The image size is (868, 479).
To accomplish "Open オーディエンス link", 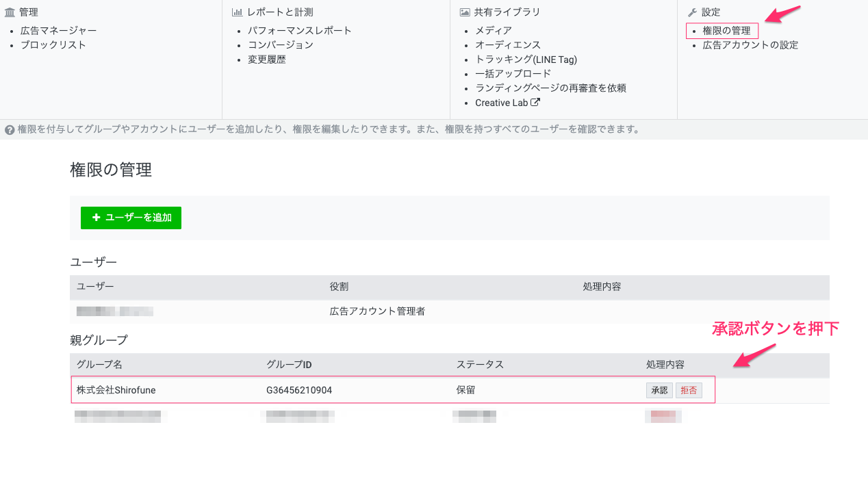I will click(x=508, y=45).
